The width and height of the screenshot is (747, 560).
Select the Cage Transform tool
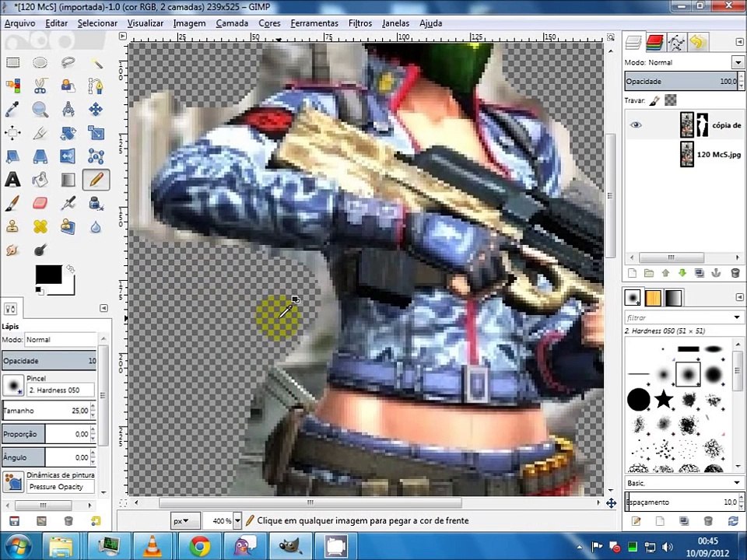click(x=96, y=156)
